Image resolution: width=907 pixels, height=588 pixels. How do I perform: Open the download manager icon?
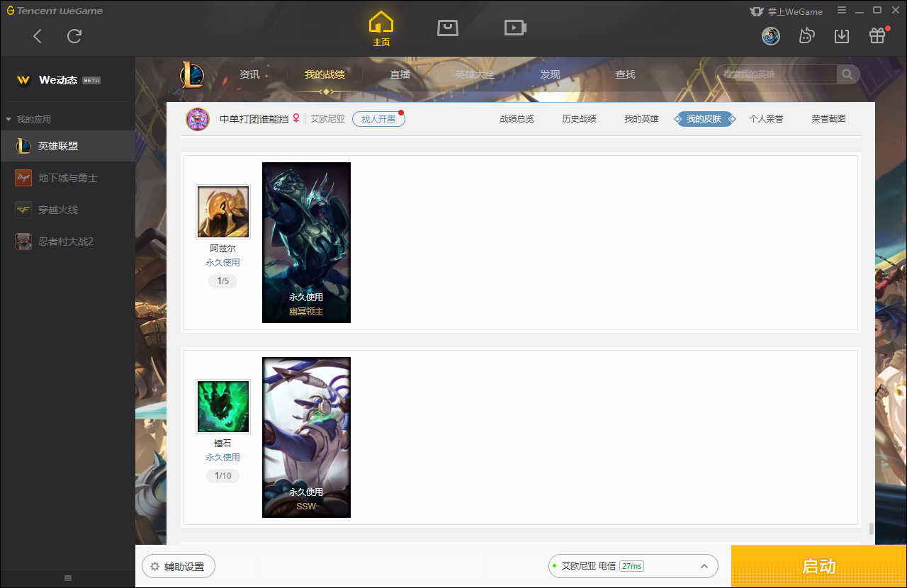[842, 36]
